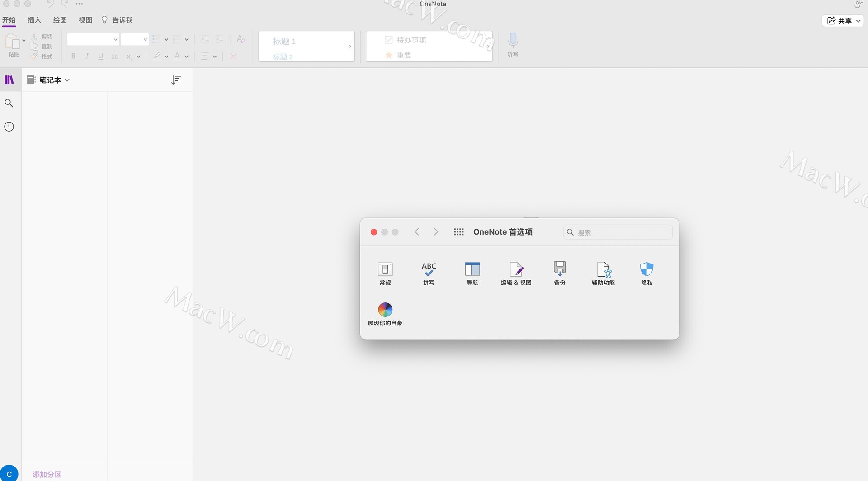The height and width of the screenshot is (481, 868).
Task: Open the Accessibility (辅助功能) preferences pane
Action: 603,273
